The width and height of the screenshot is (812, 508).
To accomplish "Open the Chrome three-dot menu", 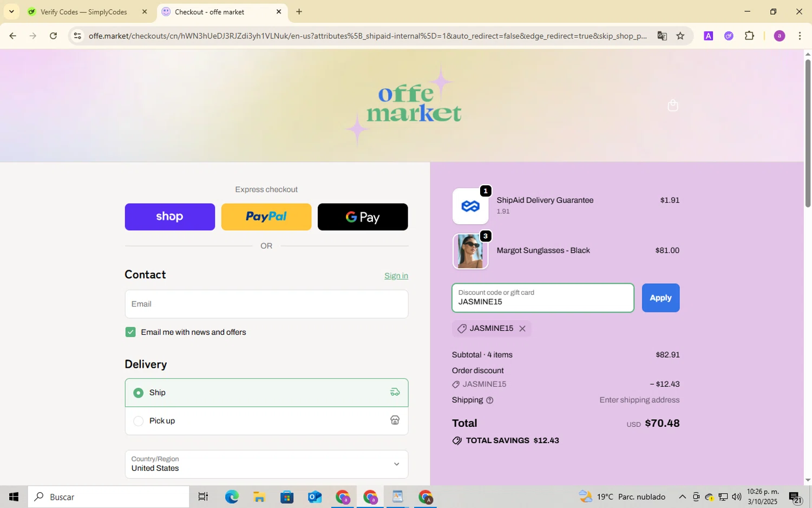I will click(800, 36).
